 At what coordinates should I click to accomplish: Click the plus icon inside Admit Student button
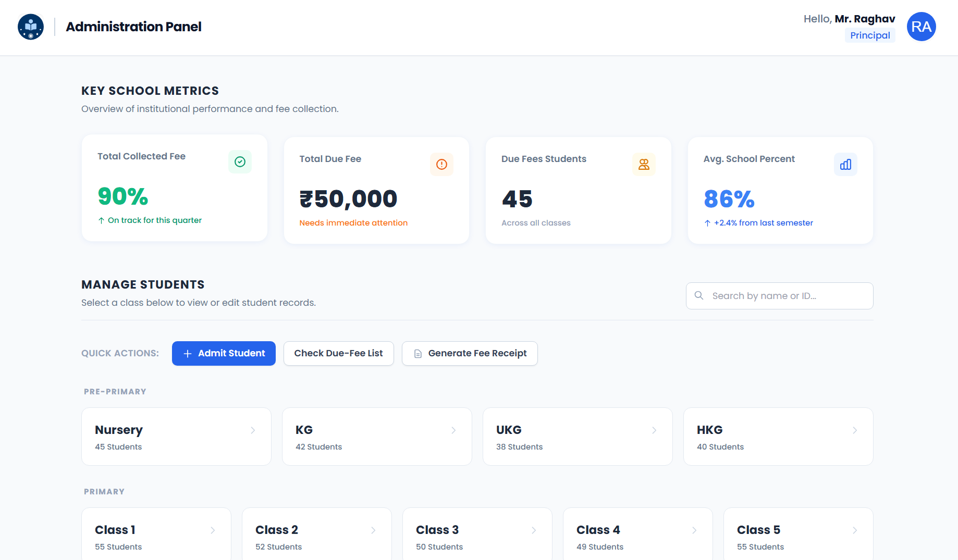(x=188, y=353)
